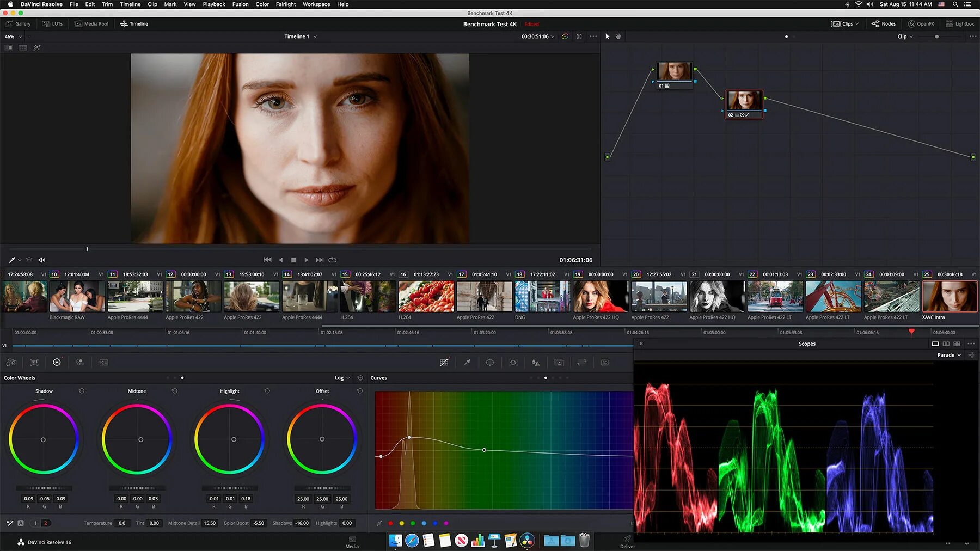Switch to the Deliver page

627,542
